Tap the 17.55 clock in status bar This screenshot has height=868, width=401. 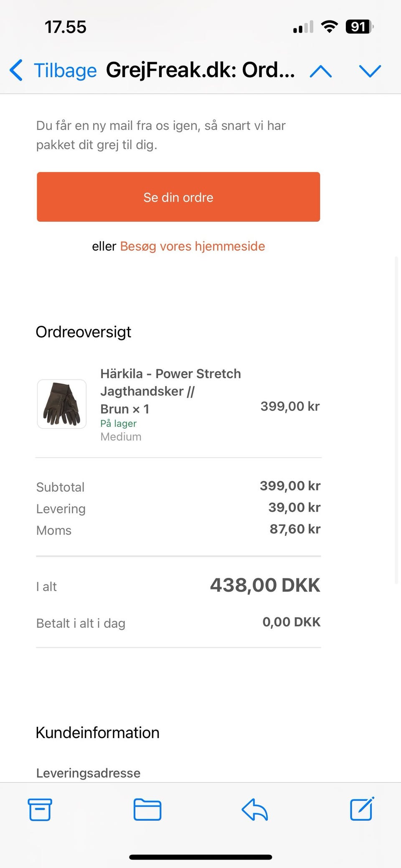[65, 27]
